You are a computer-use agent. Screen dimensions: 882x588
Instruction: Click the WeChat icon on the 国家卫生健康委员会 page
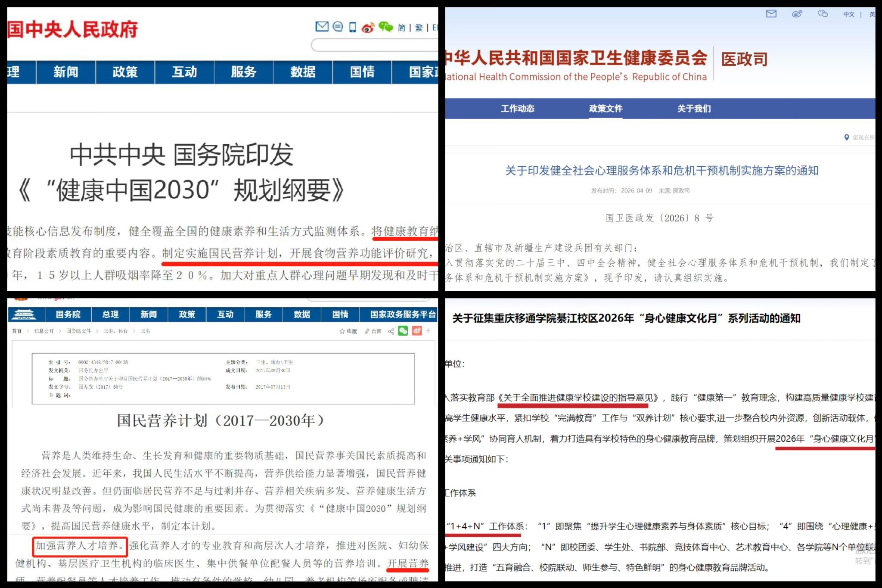click(x=823, y=14)
